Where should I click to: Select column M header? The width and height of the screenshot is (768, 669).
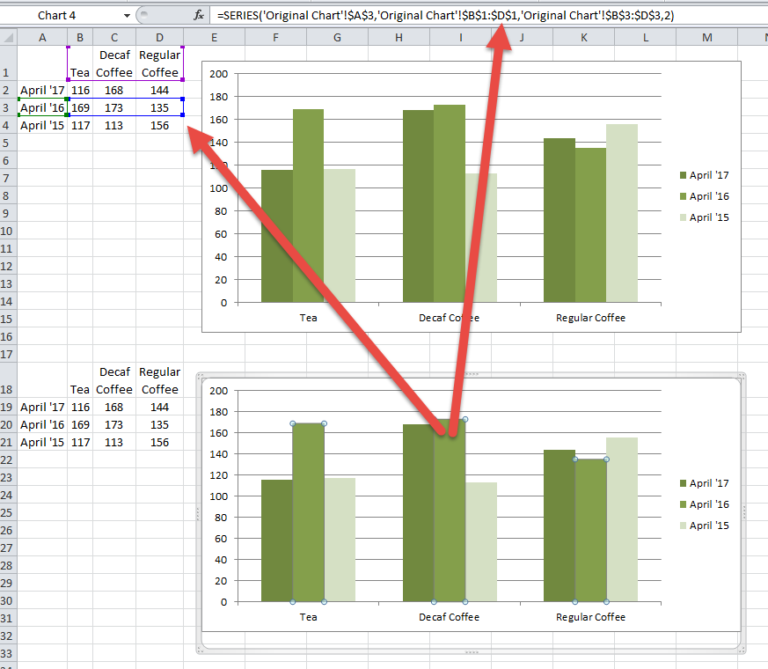tap(707, 37)
